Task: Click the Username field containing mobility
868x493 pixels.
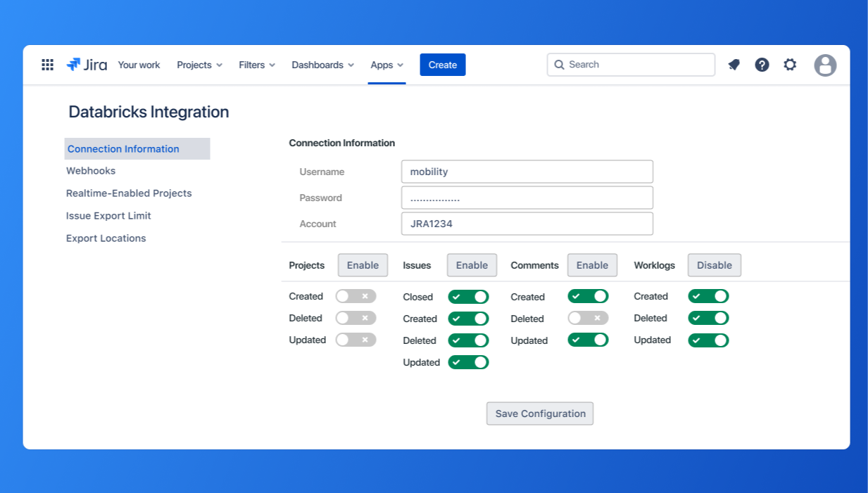Action: pos(527,172)
